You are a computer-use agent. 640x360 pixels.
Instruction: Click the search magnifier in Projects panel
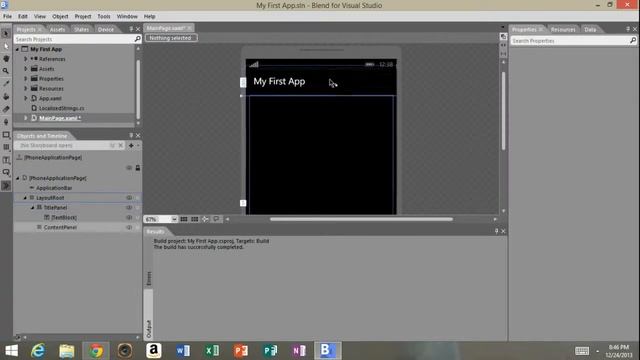(x=138, y=39)
